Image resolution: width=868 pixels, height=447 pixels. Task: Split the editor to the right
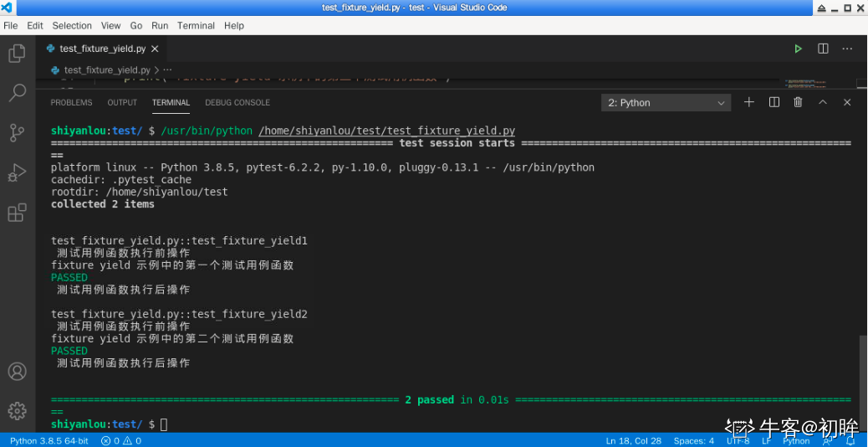(823, 49)
